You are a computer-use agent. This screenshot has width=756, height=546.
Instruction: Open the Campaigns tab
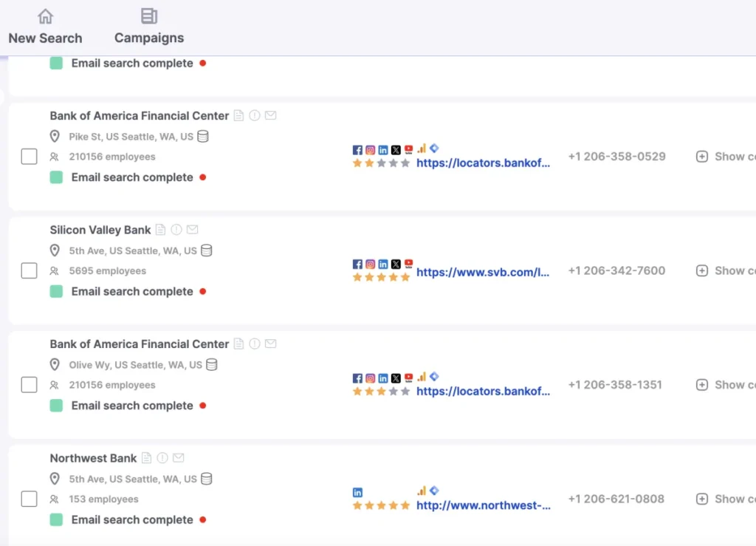coord(149,27)
